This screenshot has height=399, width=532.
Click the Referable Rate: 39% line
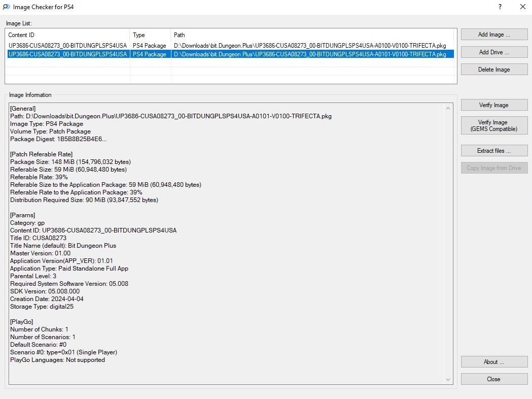pyautogui.click(x=39, y=177)
